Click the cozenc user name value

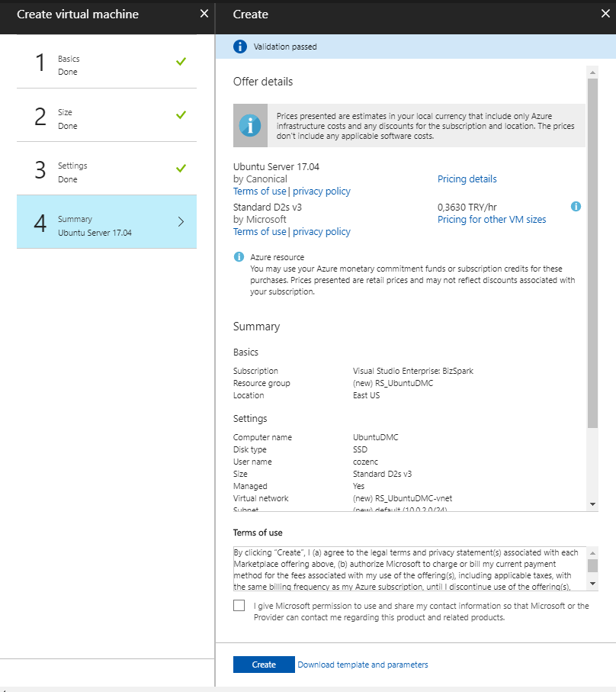coord(365,462)
